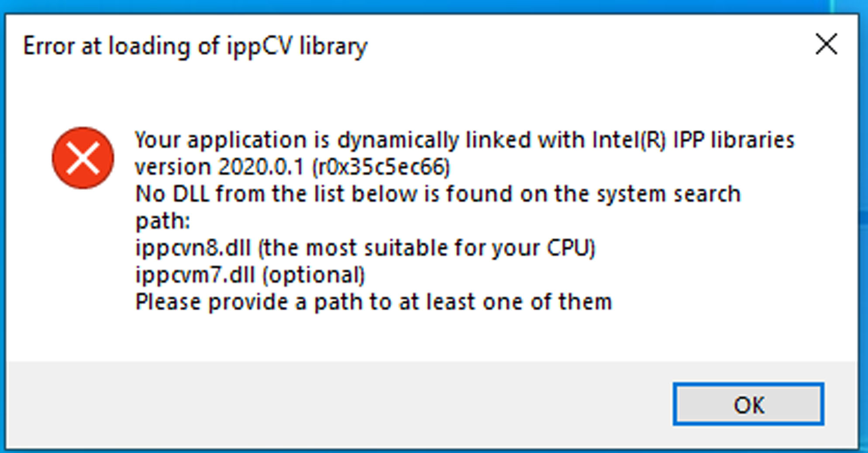Click the 'Please provide a path' sentence
868x453 pixels.
click(x=373, y=301)
